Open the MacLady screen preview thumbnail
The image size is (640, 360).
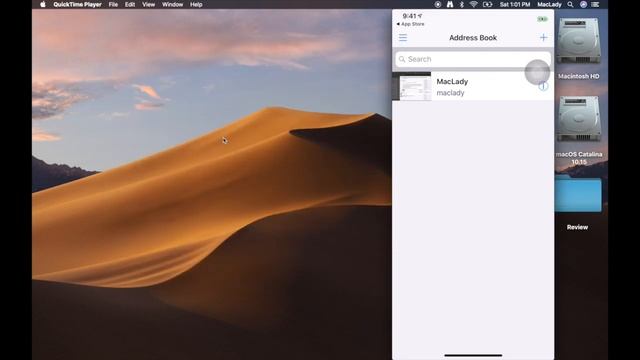click(411, 86)
